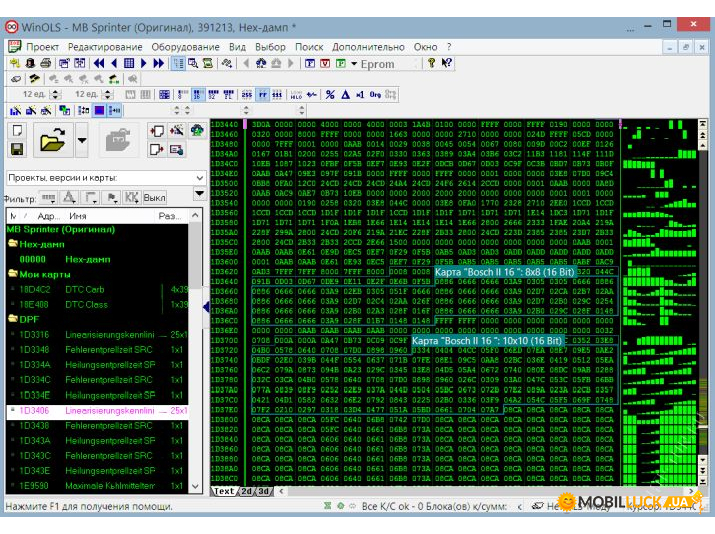The width and height of the screenshot is (715, 534).
Task: Open the triangle filter dropdown
Action: [69, 197]
